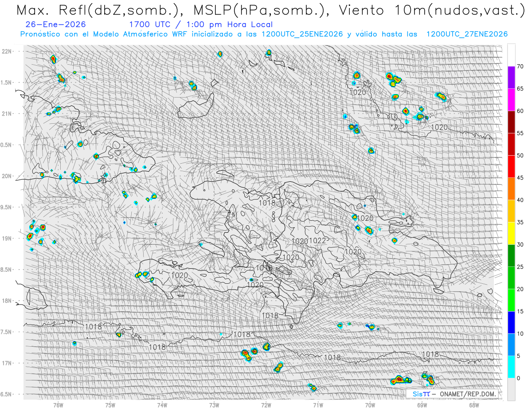
Task: Click the "1.5N" latitude label
Action: coord(7,82)
